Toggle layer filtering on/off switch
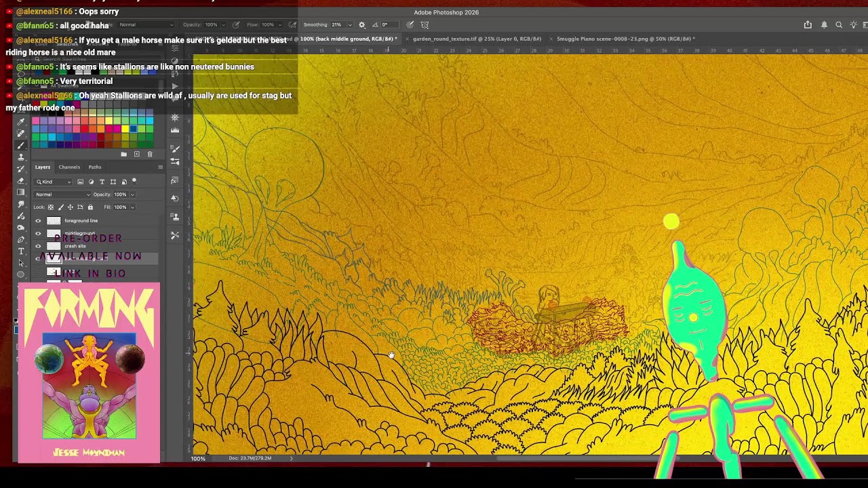 coord(134,180)
